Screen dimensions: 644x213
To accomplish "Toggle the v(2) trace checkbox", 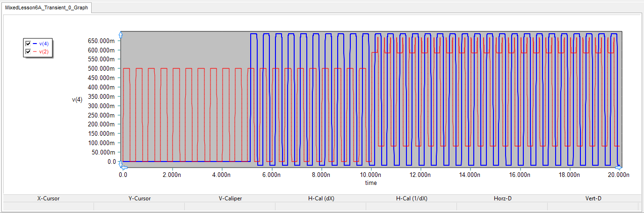I will pyautogui.click(x=28, y=51).
